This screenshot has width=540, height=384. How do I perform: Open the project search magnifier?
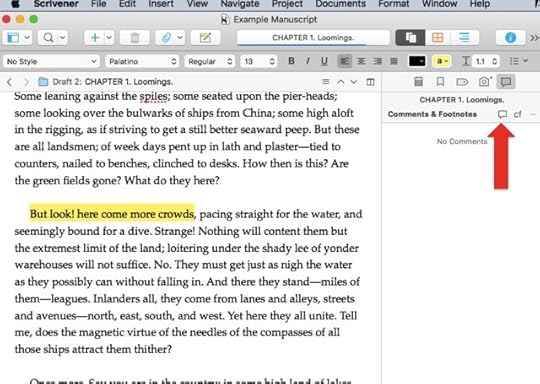point(49,38)
